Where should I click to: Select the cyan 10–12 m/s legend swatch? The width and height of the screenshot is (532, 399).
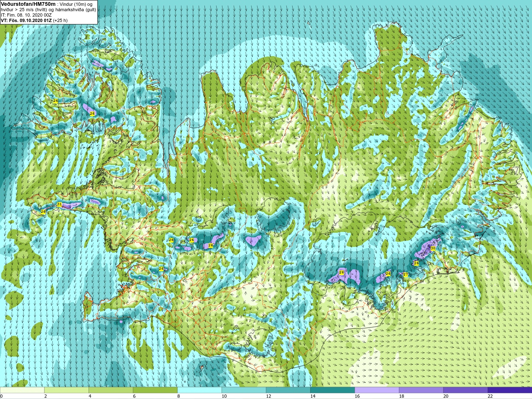click(x=244, y=390)
